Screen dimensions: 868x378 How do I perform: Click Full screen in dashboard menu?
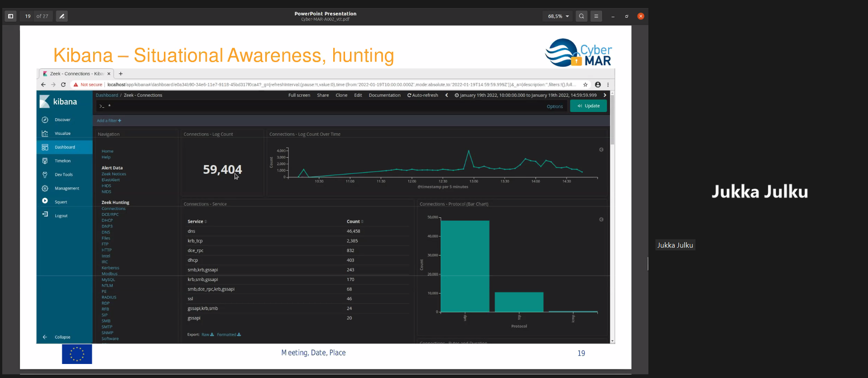[299, 96]
